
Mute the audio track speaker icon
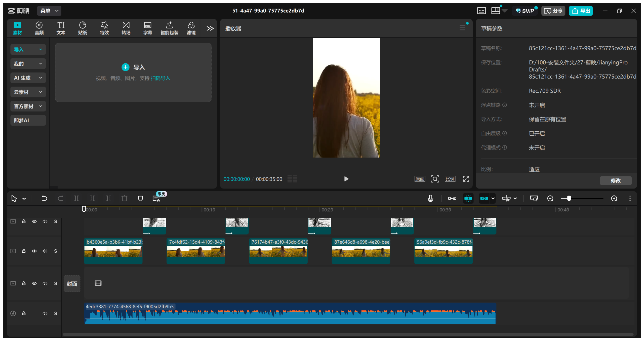45,313
